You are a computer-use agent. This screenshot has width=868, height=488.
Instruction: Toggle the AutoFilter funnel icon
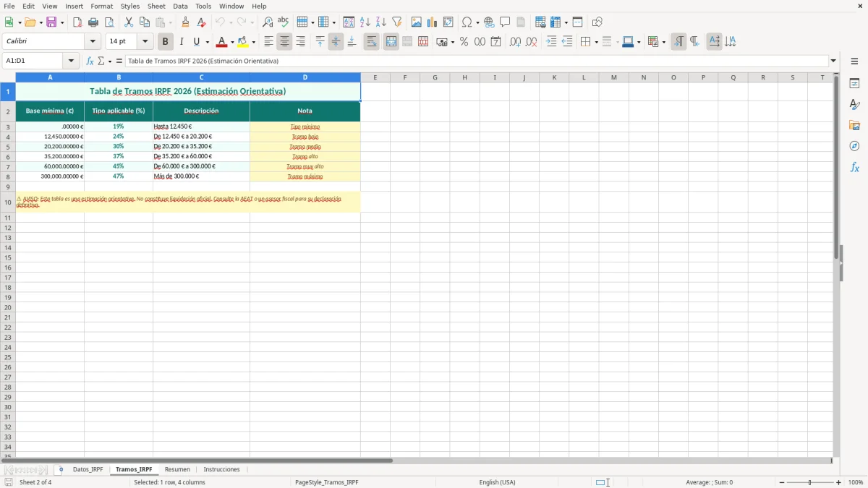click(x=397, y=22)
